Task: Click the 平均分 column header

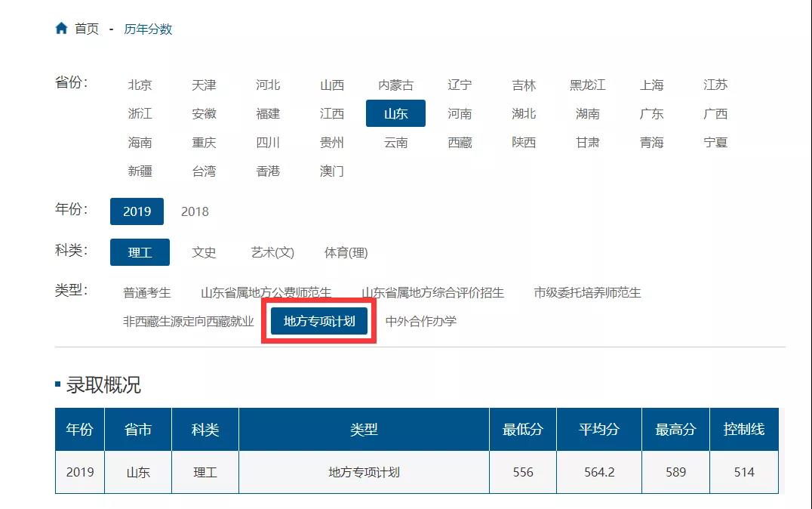Action: [599, 430]
